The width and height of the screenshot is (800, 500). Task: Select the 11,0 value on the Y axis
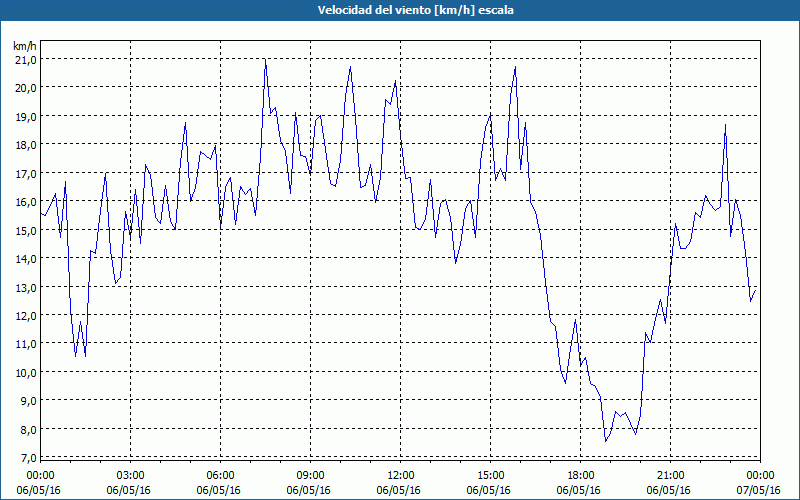pos(26,344)
